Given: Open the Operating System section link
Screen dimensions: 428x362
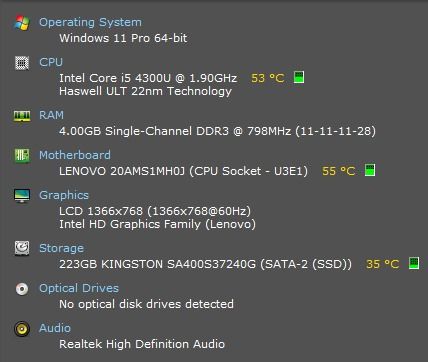Looking at the screenshot, I should coord(90,22).
